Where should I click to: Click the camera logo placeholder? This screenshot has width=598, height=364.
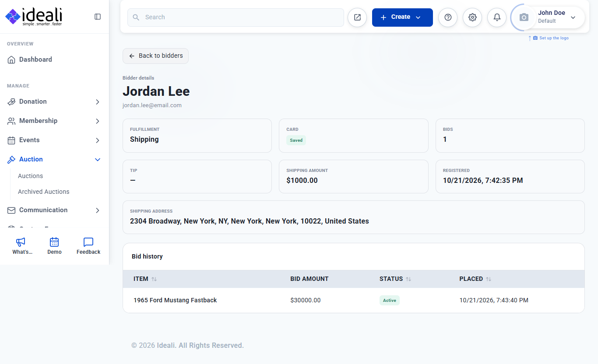(x=524, y=17)
